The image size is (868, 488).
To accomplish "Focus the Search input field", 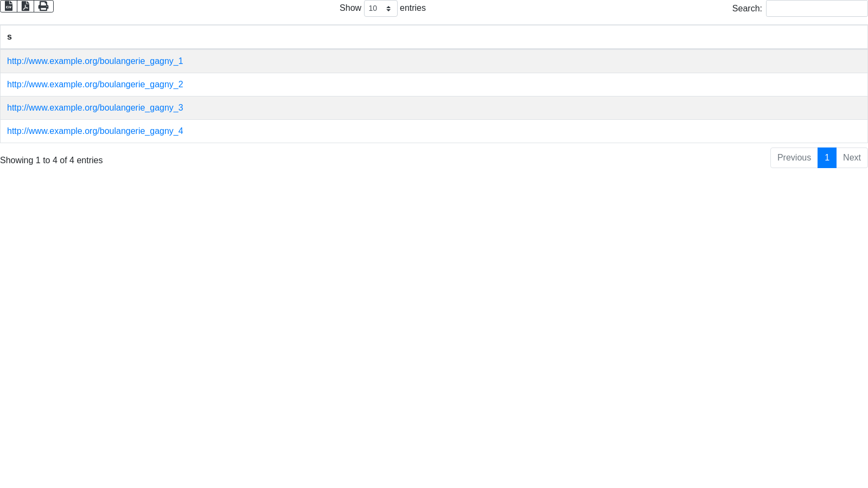I will tap(816, 9).
